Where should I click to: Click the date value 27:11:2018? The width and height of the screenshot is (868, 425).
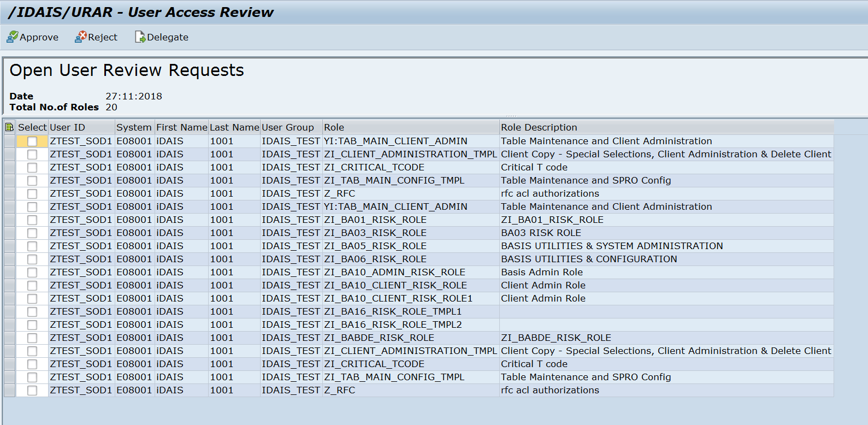click(134, 96)
